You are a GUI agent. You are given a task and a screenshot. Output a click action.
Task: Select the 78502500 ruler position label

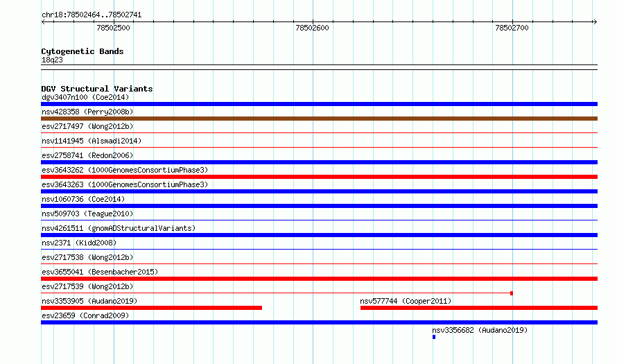pyautogui.click(x=113, y=28)
